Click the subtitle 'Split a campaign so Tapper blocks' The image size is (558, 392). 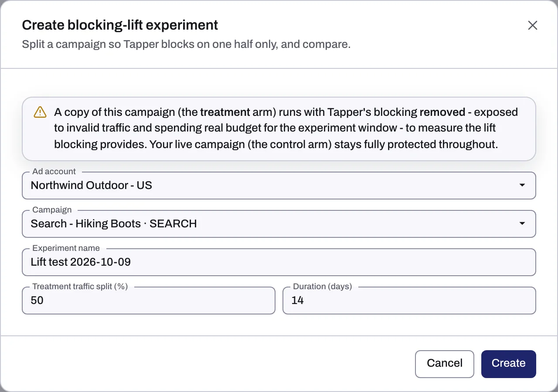108,44
